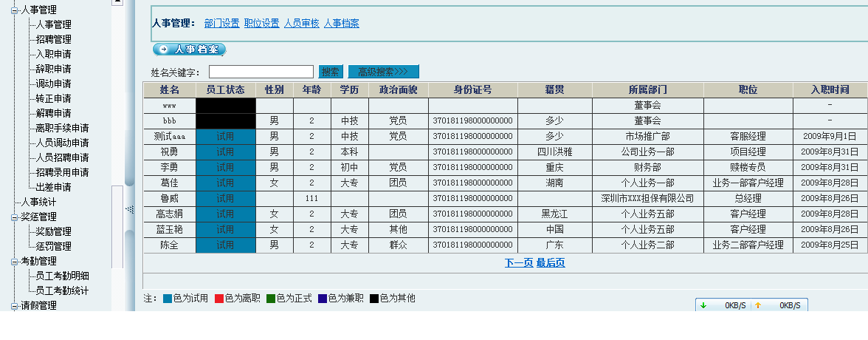868x340 pixels.
Task: Select employee name 鲁威
Action: coord(170,198)
